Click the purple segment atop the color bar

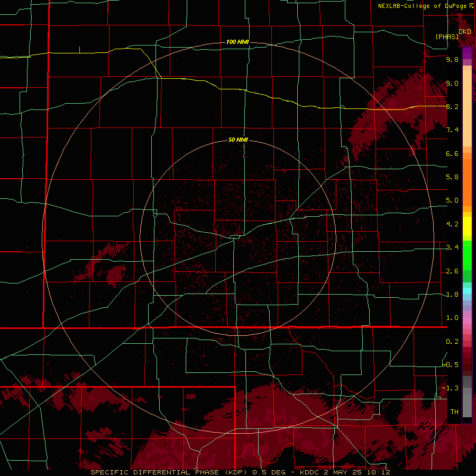[x=467, y=53]
